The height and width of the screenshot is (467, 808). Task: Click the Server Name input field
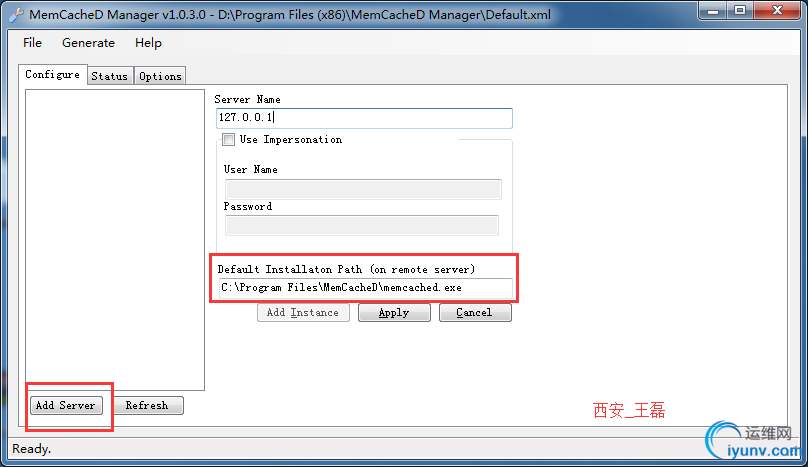click(364, 118)
